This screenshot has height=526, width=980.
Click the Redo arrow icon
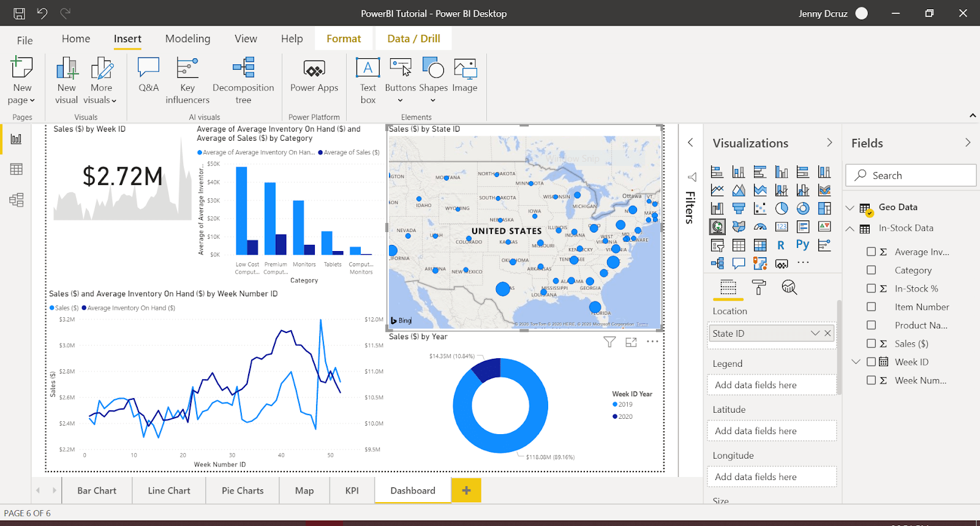[x=65, y=13]
